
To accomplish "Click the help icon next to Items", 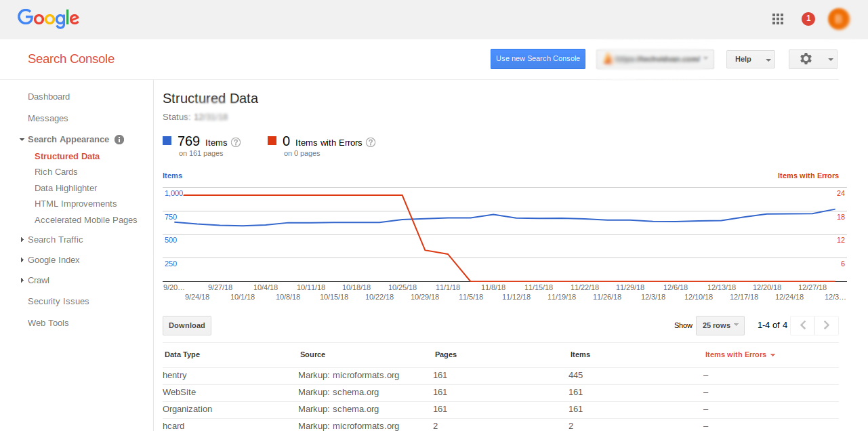I will 236,142.
